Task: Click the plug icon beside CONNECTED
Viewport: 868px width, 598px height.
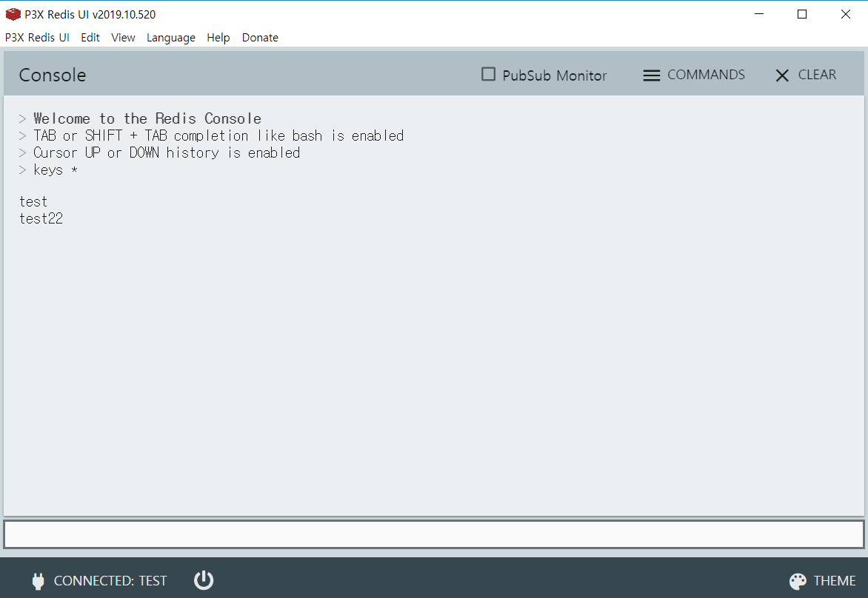Action: click(39, 581)
